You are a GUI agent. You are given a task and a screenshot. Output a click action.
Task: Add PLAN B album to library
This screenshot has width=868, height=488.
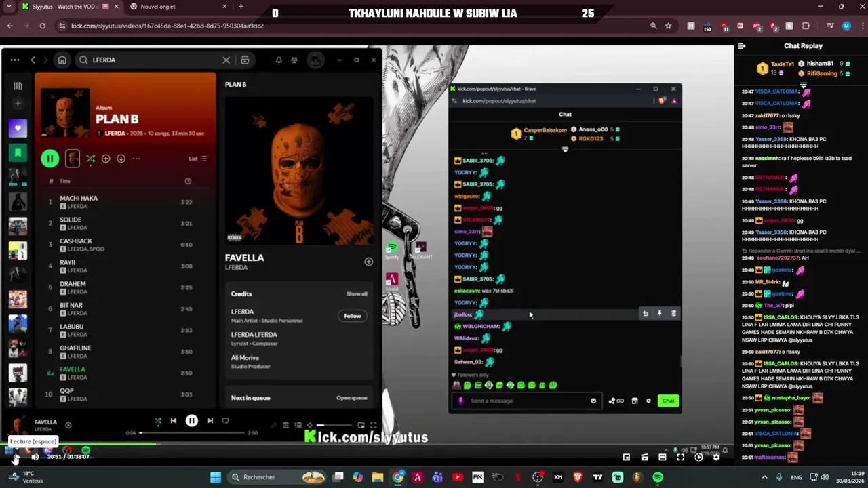pyautogui.click(x=106, y=159)
